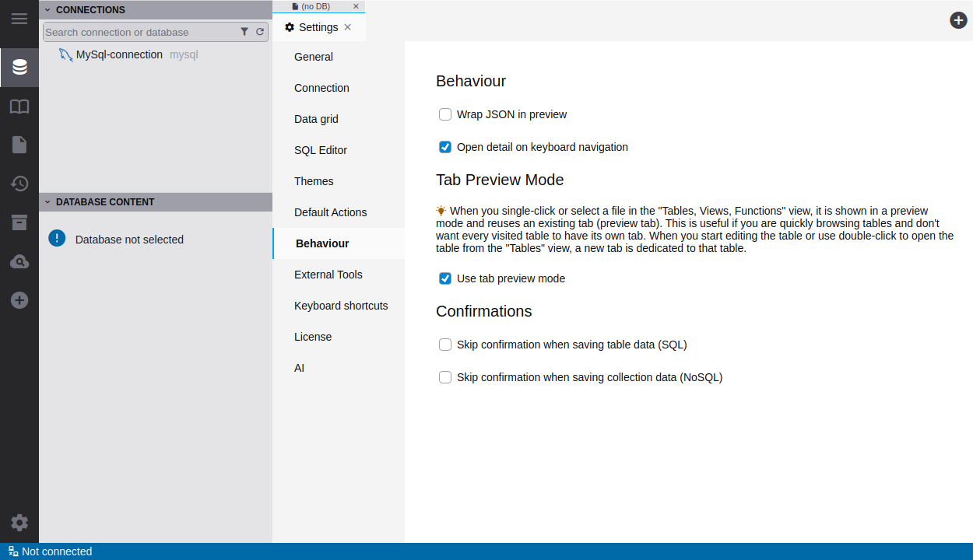Click the filter icon in connection search
973x560 pixels.
[x=244, y=32]
